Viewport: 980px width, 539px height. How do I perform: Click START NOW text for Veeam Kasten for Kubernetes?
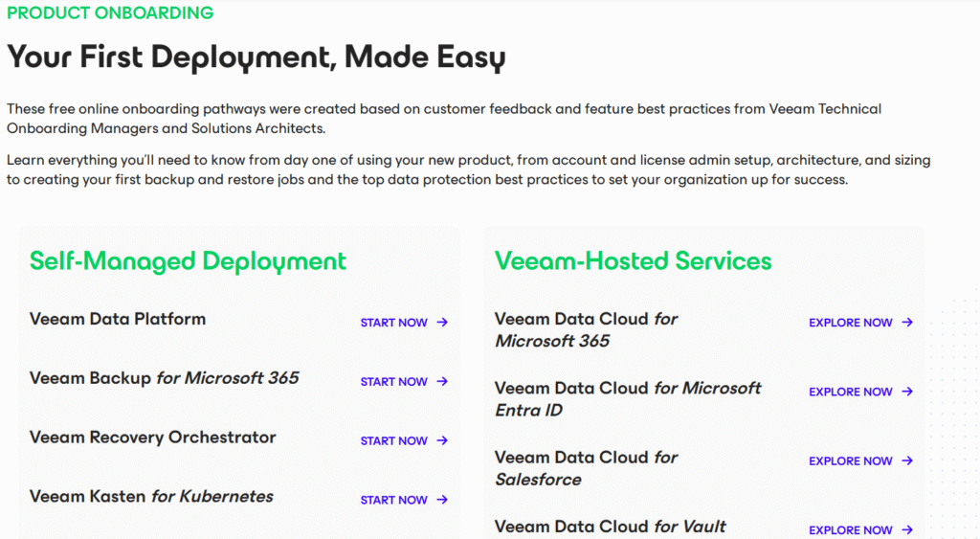point(393,500)
